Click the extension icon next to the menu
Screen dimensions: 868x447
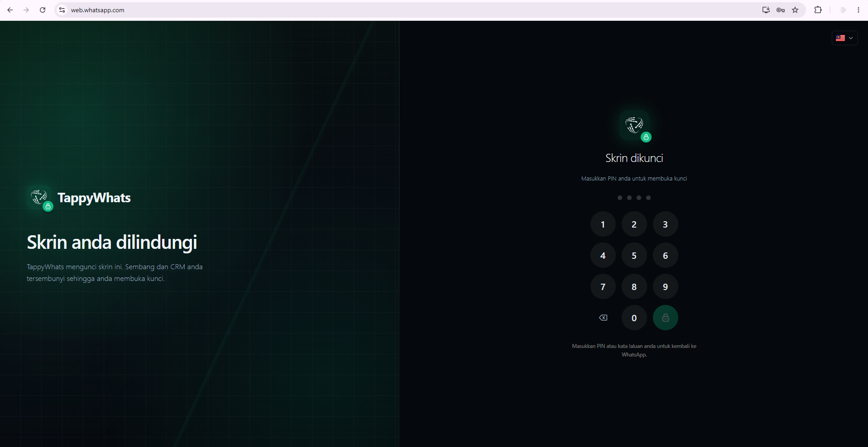[x=843, y=10]
